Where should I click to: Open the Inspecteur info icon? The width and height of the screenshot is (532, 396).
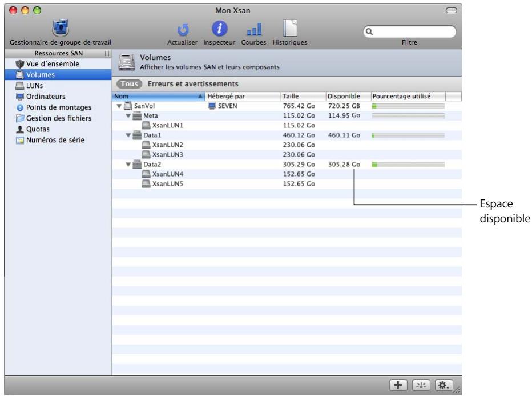pos(220,29)
